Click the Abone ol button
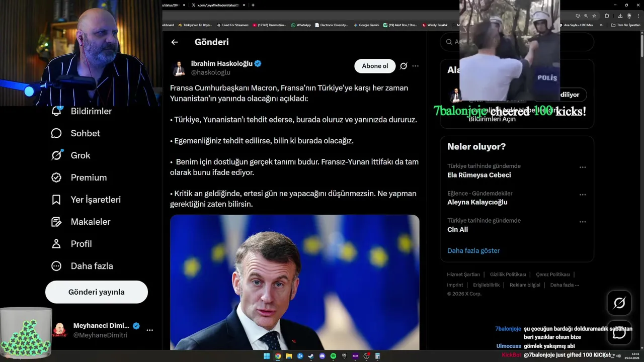644x362 pixels. 375,66
